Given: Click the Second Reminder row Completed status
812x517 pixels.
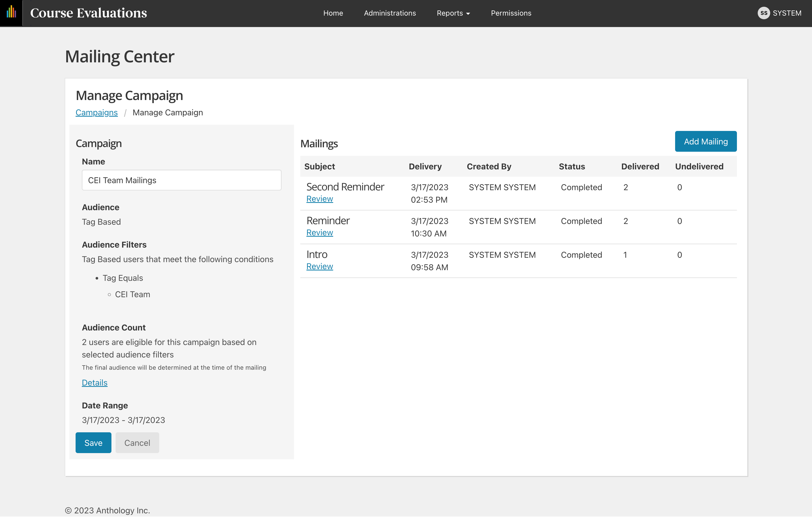Looking at the screenshot, I should pos(581,187).
